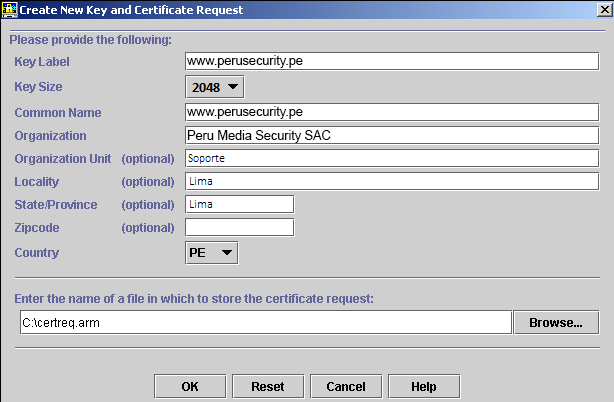Viewport: 614px width, 402px height.
Task: Cancel the certificate request dialog
Action: [x=345, y=386]
